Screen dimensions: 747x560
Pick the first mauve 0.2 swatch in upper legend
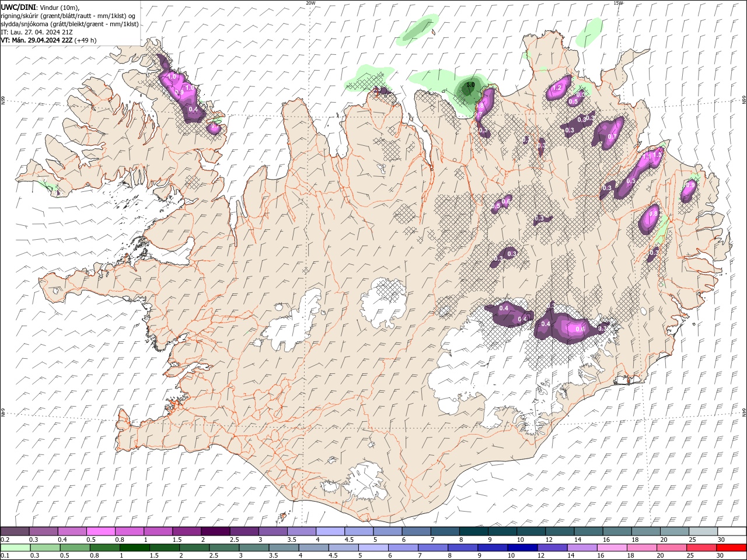(15, 531)
